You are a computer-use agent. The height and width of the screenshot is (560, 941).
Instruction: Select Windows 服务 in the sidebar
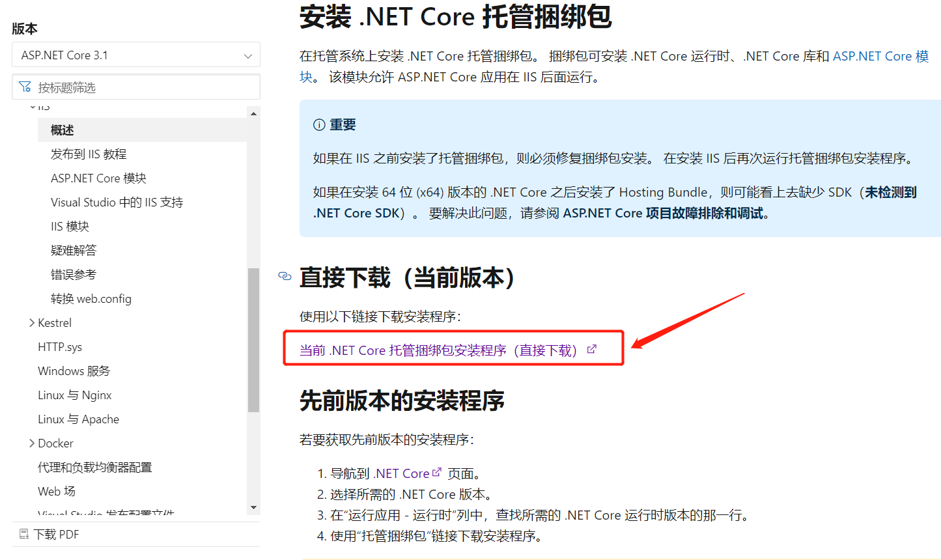coord(74,371)
